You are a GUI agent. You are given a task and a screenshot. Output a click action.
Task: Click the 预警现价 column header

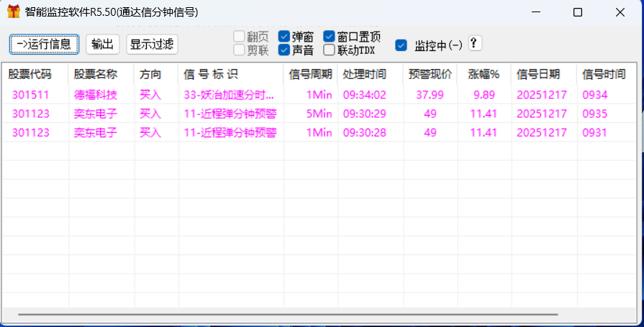point(430,74)
